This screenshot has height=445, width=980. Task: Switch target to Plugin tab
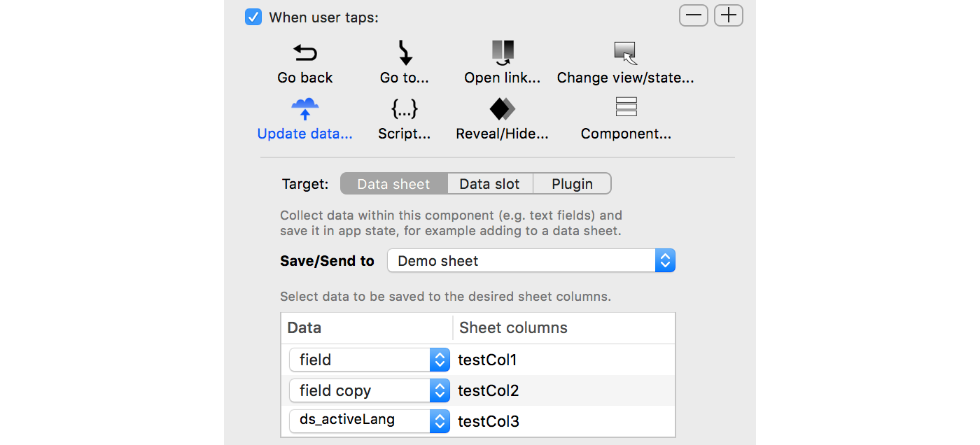[x=572, y=184]
